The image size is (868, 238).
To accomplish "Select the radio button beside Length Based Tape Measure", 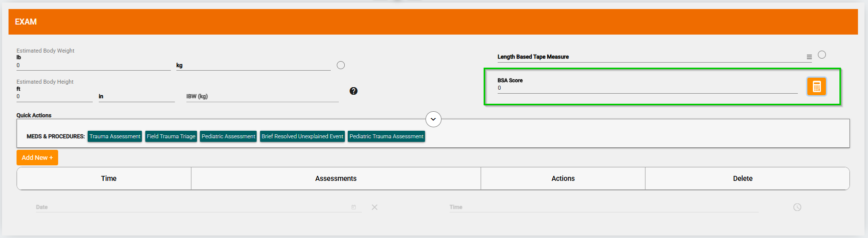I will 822,55.
